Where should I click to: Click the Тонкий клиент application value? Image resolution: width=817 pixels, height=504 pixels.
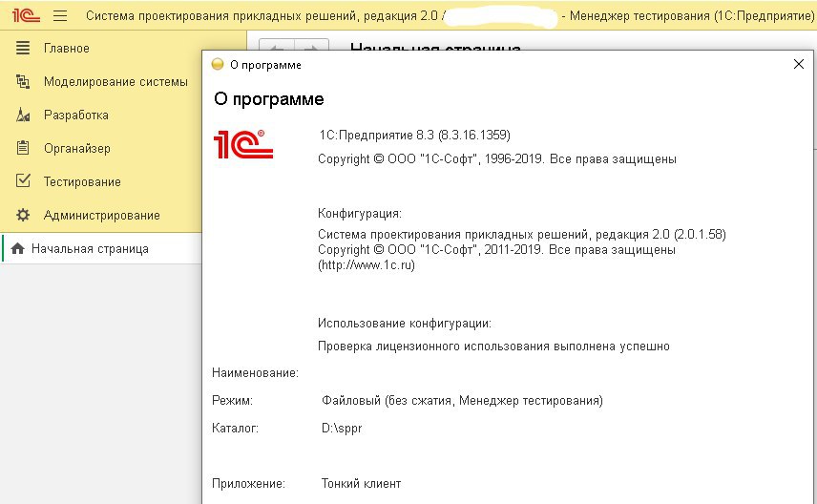(x=361, y=484)
